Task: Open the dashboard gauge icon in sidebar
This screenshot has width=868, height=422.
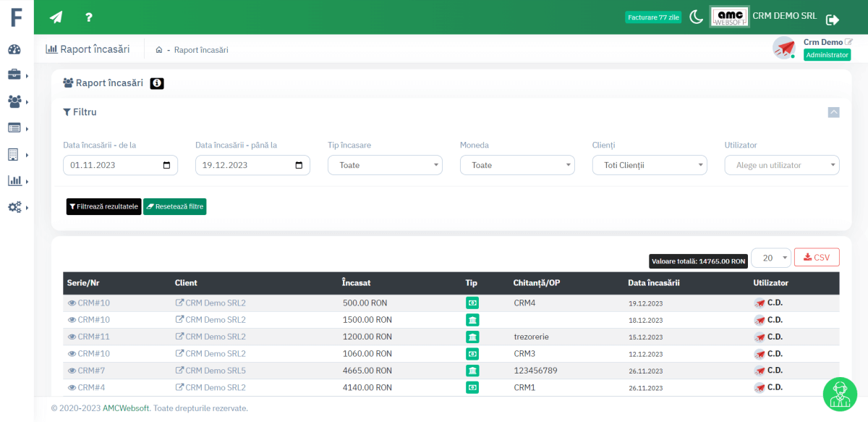Action: pyautogui.click(x=14, y=49)
